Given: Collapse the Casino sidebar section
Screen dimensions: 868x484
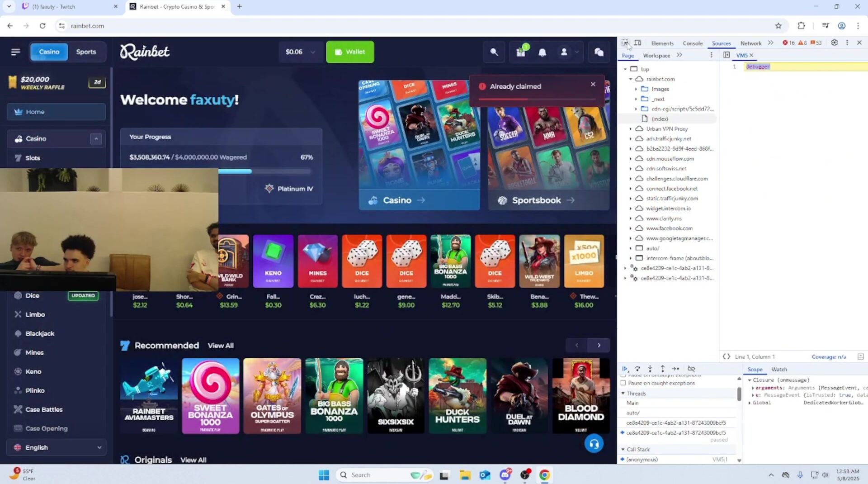Looking at the screenshot, I should (x=96, y=138).
